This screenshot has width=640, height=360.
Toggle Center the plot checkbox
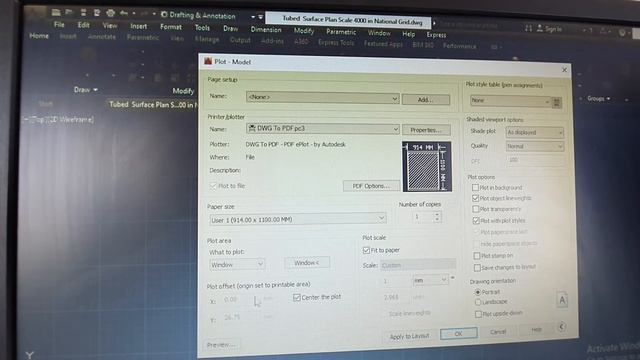click(x=297, y=297)
